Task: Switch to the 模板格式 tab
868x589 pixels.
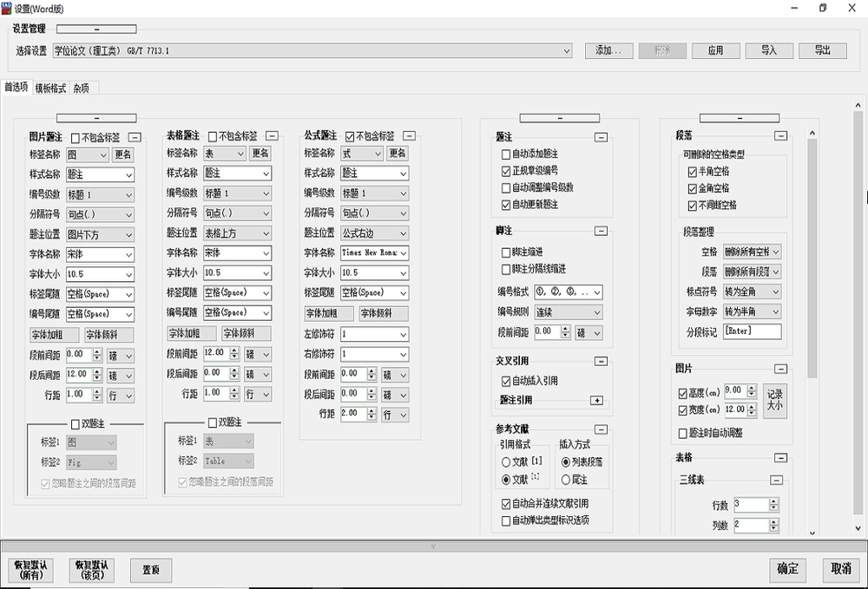Action: coord(51,88)
